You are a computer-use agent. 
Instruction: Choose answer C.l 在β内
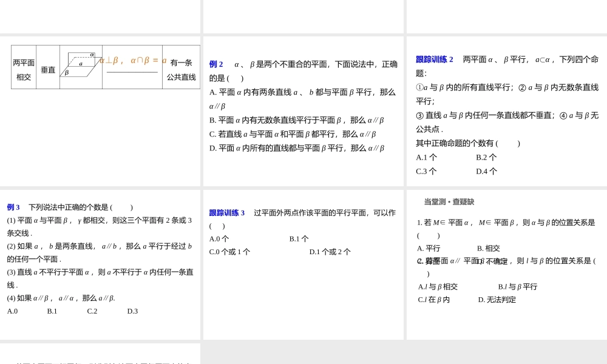434,300
